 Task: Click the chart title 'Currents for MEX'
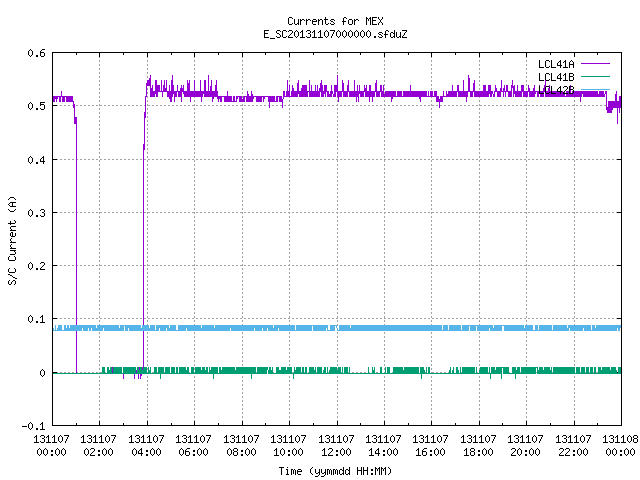[x=335, y=21]
